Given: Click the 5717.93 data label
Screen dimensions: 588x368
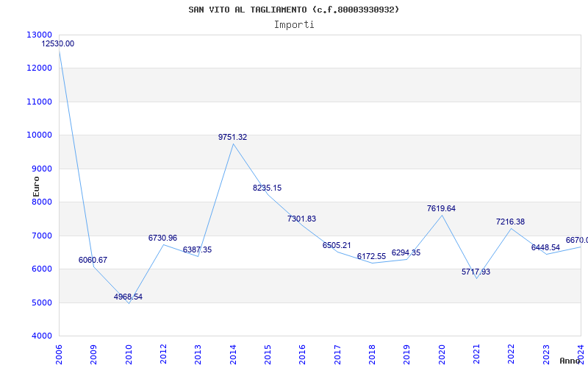Looking at the screenshot, I should click(x=476, y=272).
